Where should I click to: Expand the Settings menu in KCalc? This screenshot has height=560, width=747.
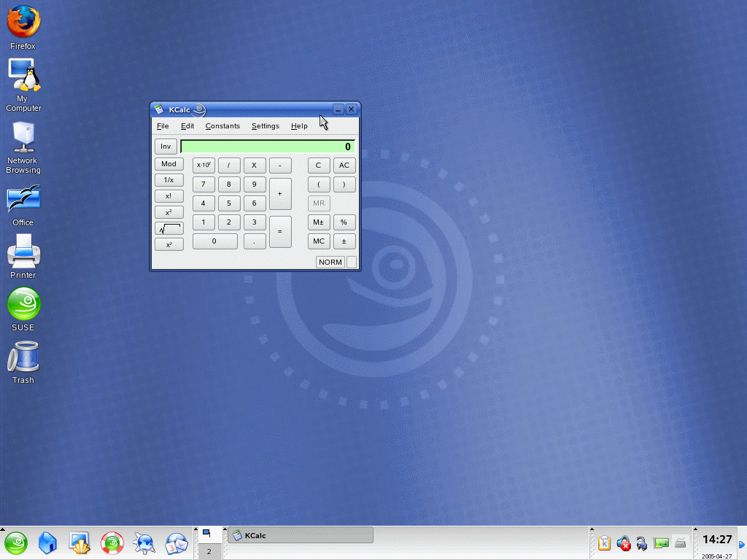(266, 126)
